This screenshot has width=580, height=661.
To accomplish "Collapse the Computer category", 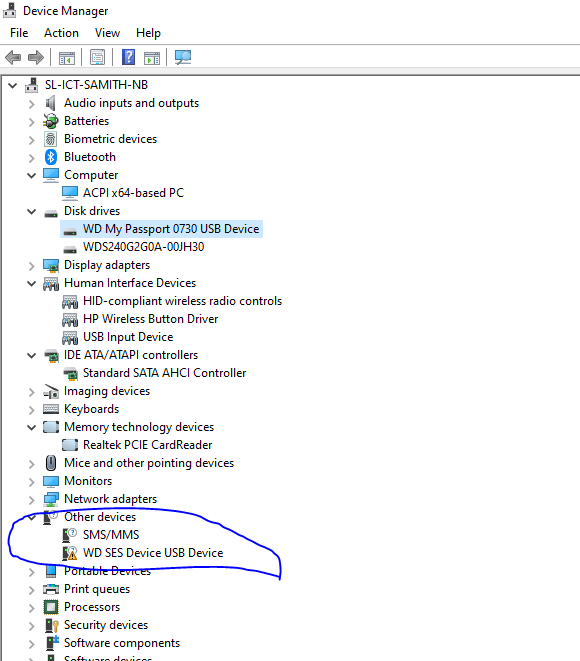I will 32,175.
